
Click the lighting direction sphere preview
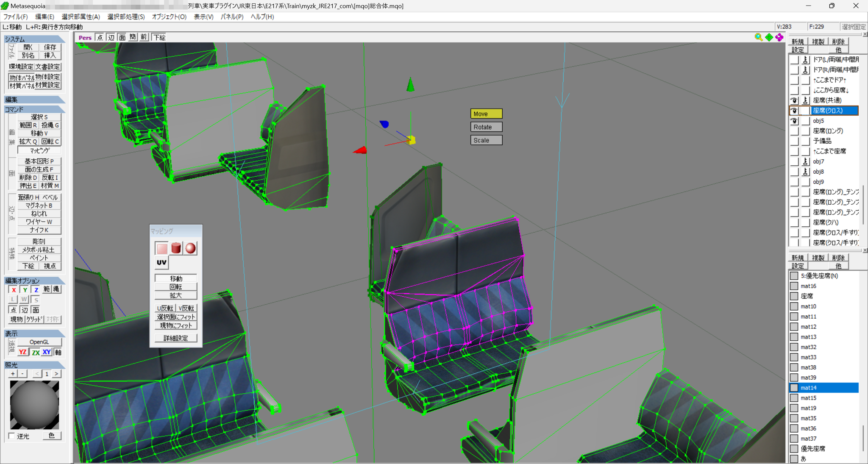(34, 405)
